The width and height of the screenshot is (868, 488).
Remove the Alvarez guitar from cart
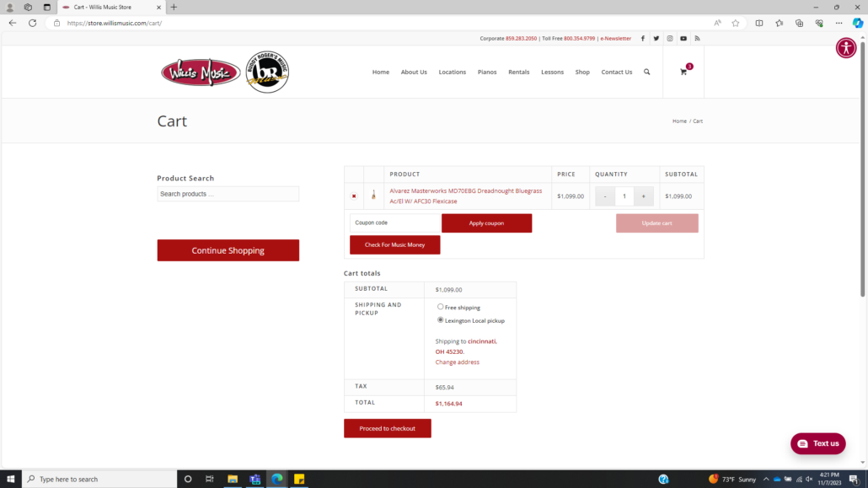click(x=354, y=196)
